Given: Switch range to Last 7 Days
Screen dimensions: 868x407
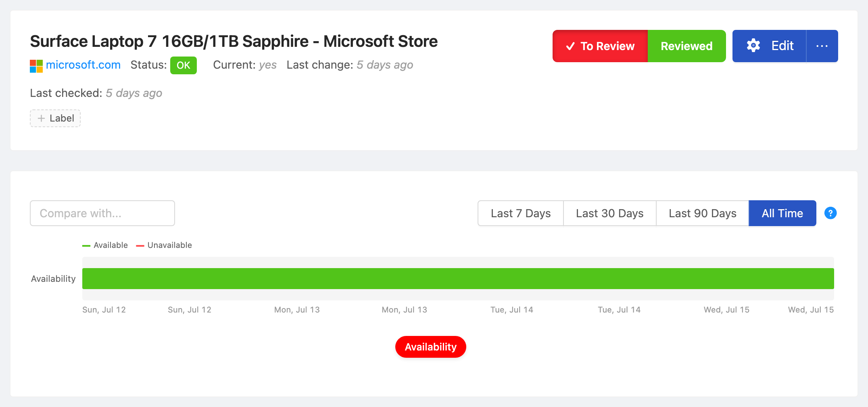Looking at the screenshot, I should [x=521, y=213].
